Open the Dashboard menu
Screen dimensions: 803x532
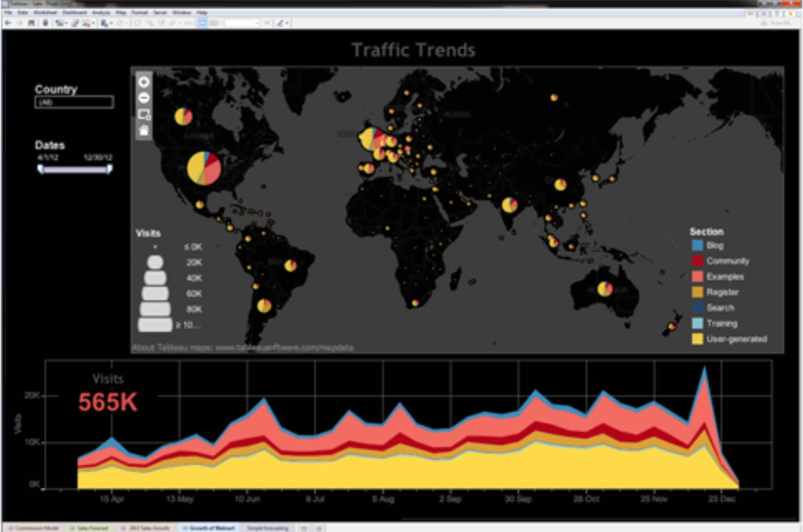74,12
